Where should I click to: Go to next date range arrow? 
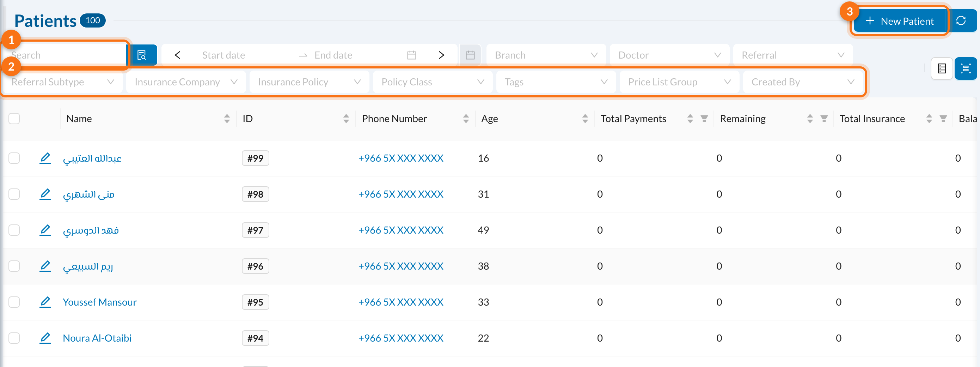pos(441,55)
